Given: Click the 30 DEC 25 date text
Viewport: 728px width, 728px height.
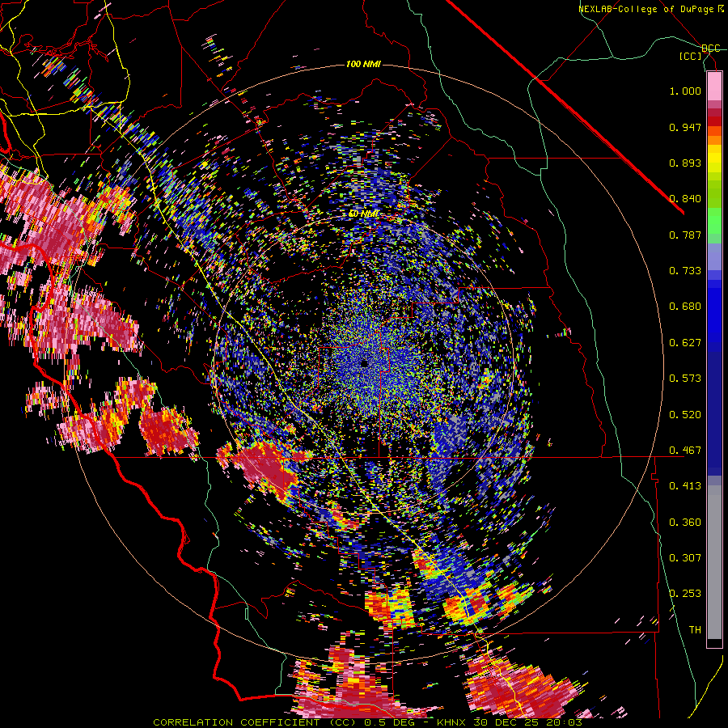Looking at the screenshot, I should (507, 722).
